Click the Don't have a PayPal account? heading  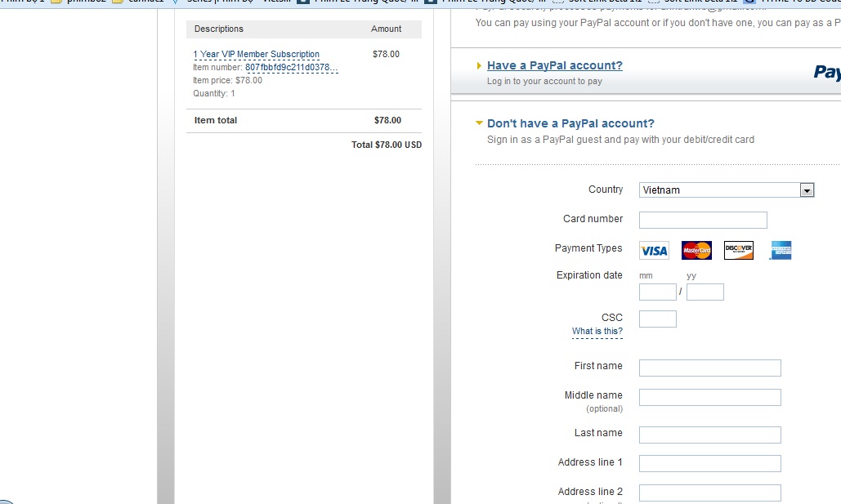coord(570,123)
